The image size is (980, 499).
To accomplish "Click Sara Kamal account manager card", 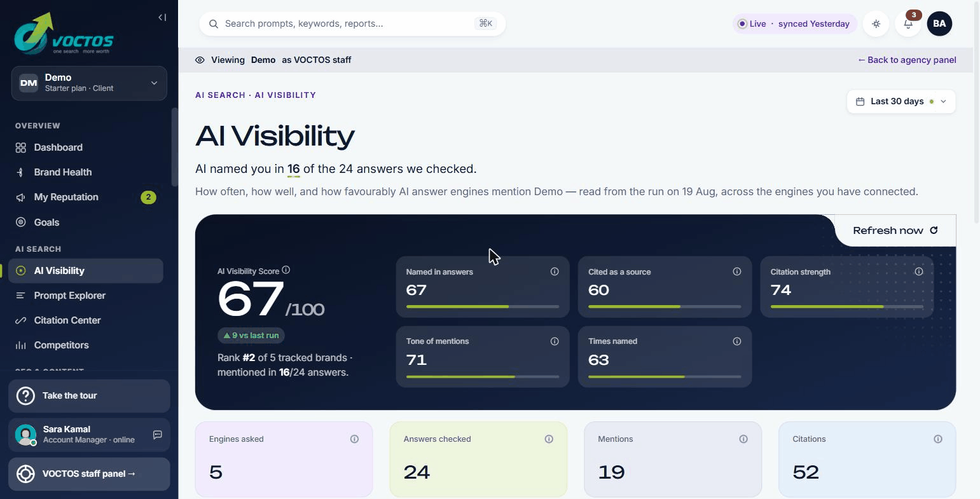I will click(89, 435).
